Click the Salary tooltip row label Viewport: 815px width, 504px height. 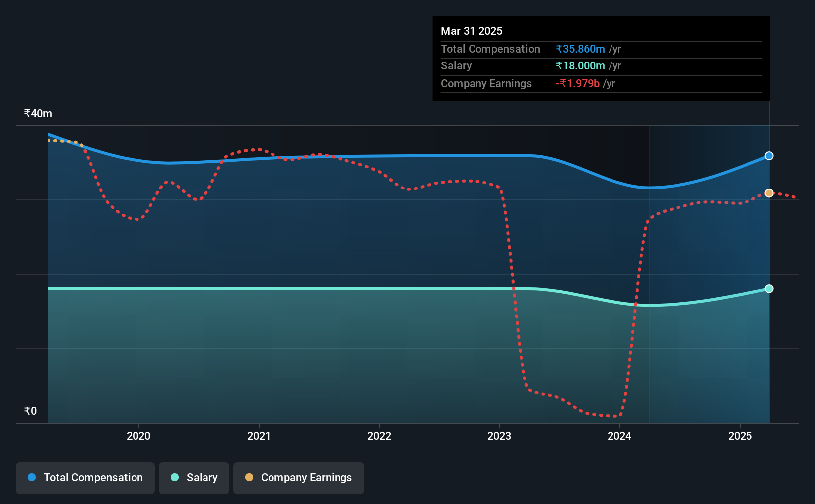(x=456, y=65)
